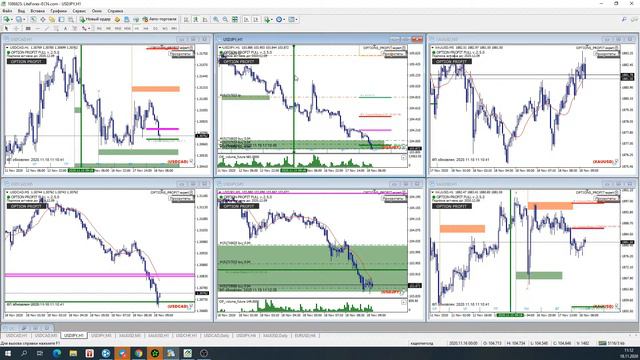The width and height of the screenshot is (640, 360).
Task: Open MetaEditor from the toolbar
Action: [117, 19]
